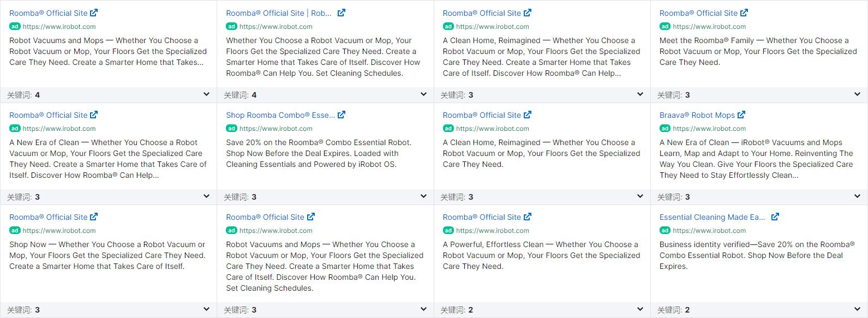The image size is (868, 318).
Task: Expand keywords chevron under Essential Cleaning Made Ea... ad
Action: [857, 309]
